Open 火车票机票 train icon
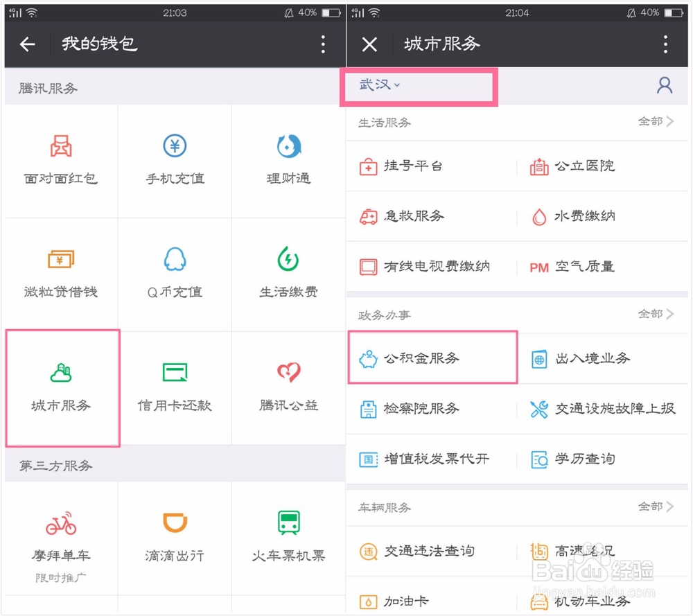The height and width of the screenshot is (616, 693). [289, 522]
